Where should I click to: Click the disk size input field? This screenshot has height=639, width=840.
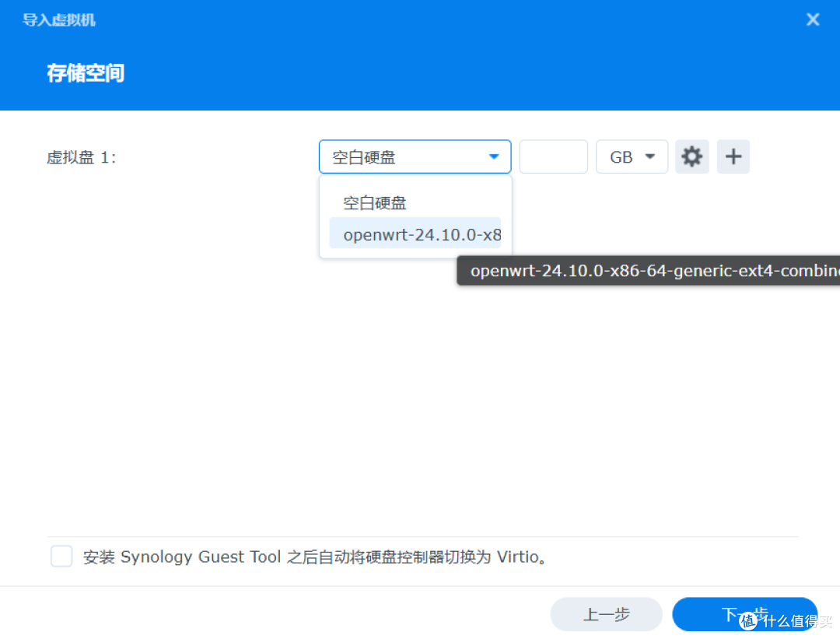tap(553, 156)
